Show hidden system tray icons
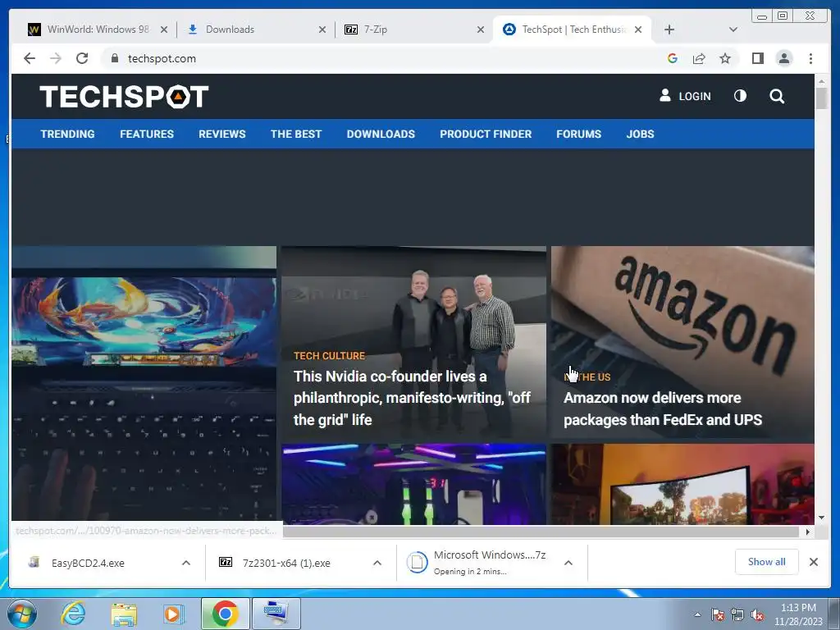This screenshot has height=630, width=840. tap(697, 614)
